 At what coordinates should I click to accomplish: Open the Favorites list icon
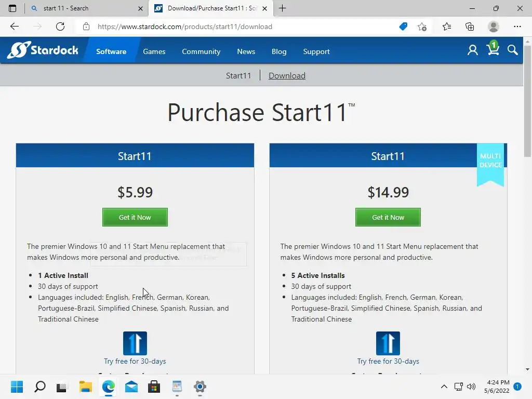pos(446,26)
